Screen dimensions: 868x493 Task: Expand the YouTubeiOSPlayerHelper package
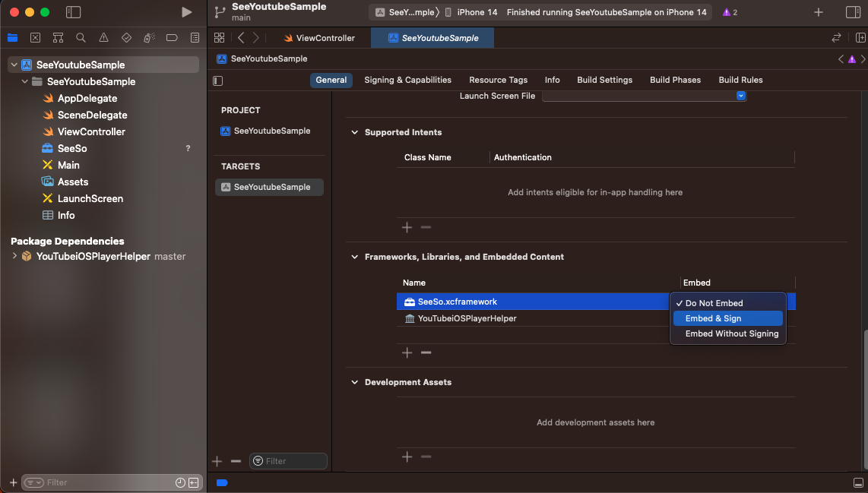click(14, 256)
